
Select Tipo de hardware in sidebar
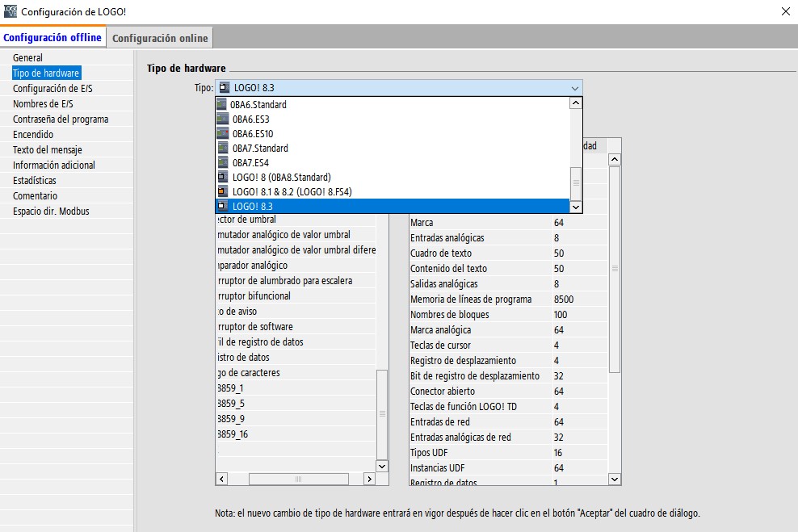click(46, 73)
